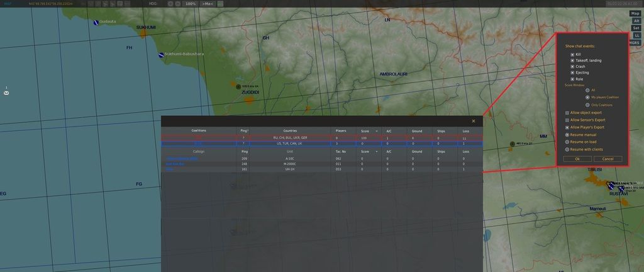This screenshot has width=644, height=272.
Task: Select the All score window option
Action: 587,90
